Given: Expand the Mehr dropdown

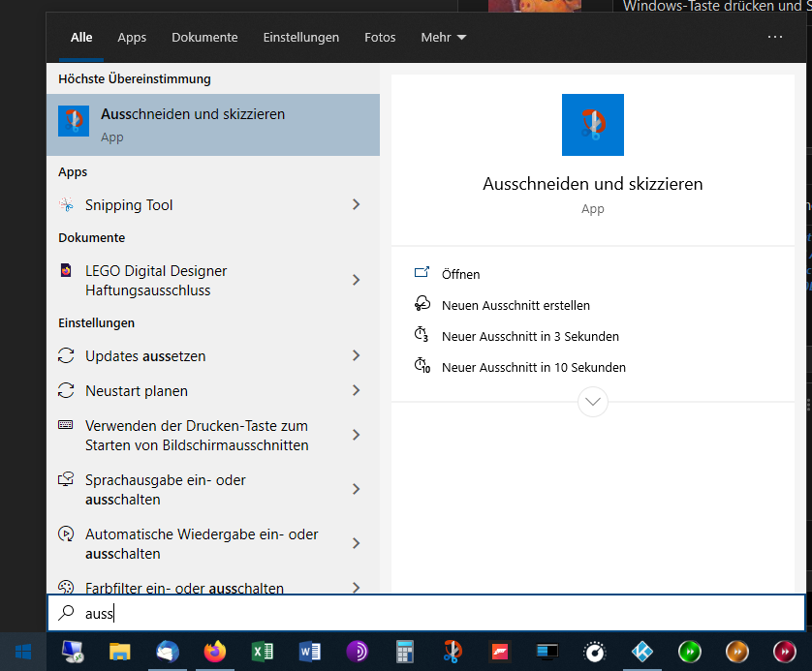Looking at the screenshot, I should click(443, 37).
